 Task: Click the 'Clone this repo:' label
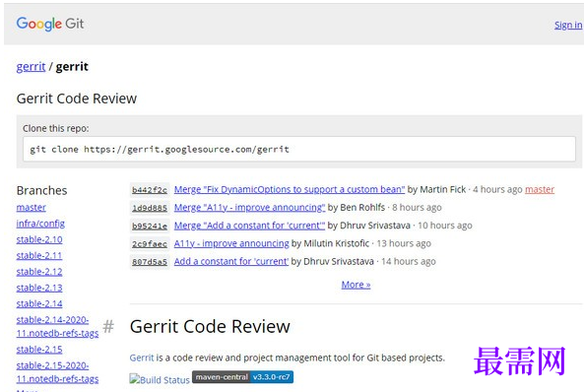(56, 129)
